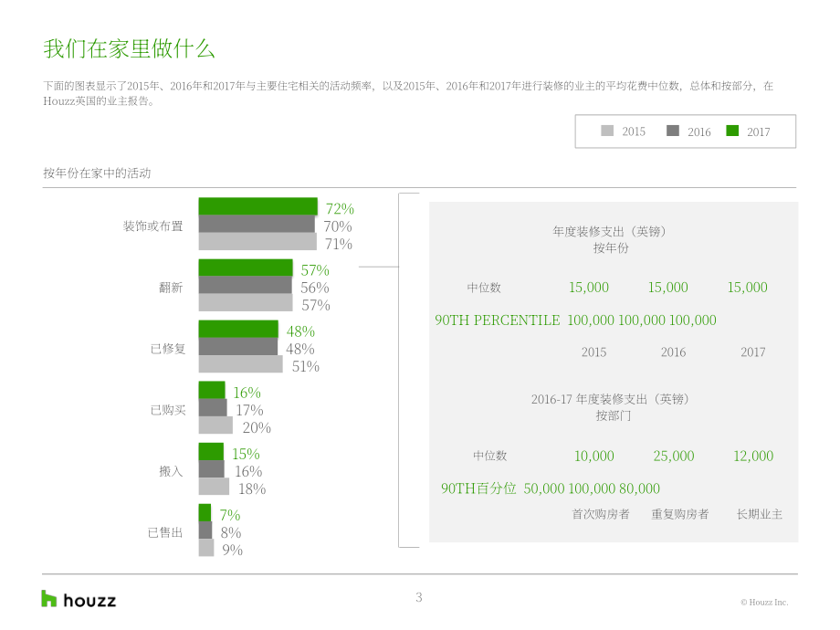
Task: Click the 2015 light gray legend swatch
Action: coord(607,131)
